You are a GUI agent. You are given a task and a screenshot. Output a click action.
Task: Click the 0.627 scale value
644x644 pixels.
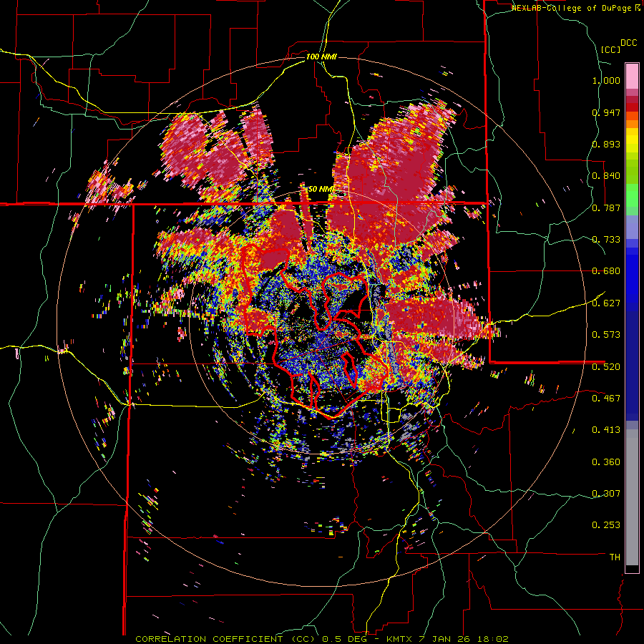606,303
